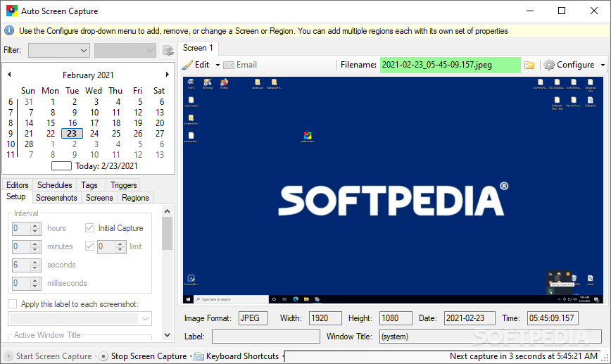Screen dimensions: 611x364
Task: Click the Time 05:45:09.157 field
Action: [553, 318]
